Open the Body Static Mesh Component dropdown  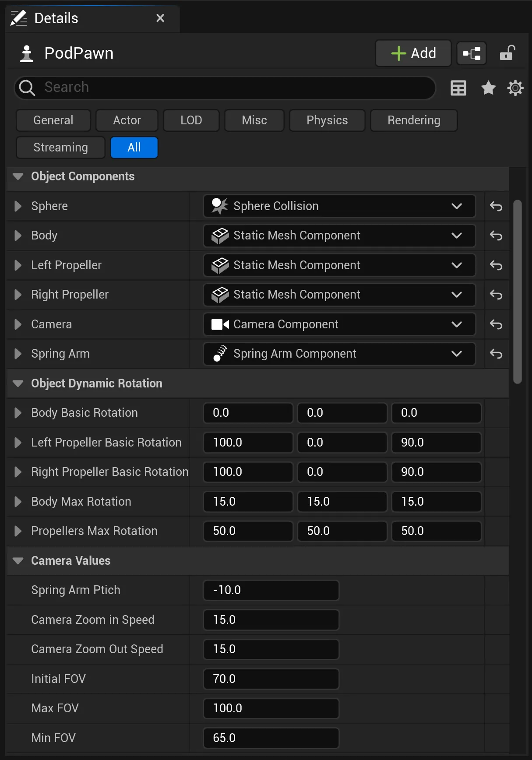coord(339,236)
